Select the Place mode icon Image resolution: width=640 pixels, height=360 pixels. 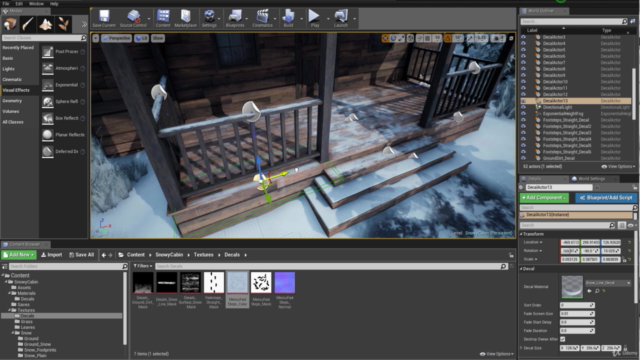click(10, 24)
